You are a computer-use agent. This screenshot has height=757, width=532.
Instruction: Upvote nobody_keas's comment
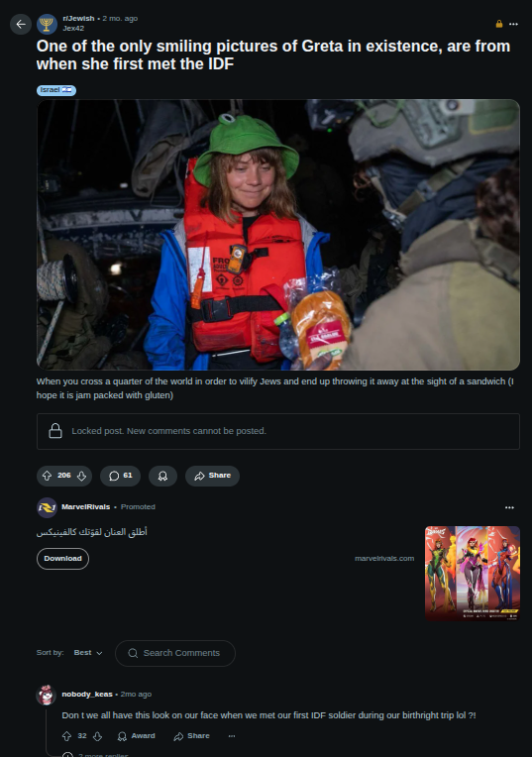click(66, 736)
